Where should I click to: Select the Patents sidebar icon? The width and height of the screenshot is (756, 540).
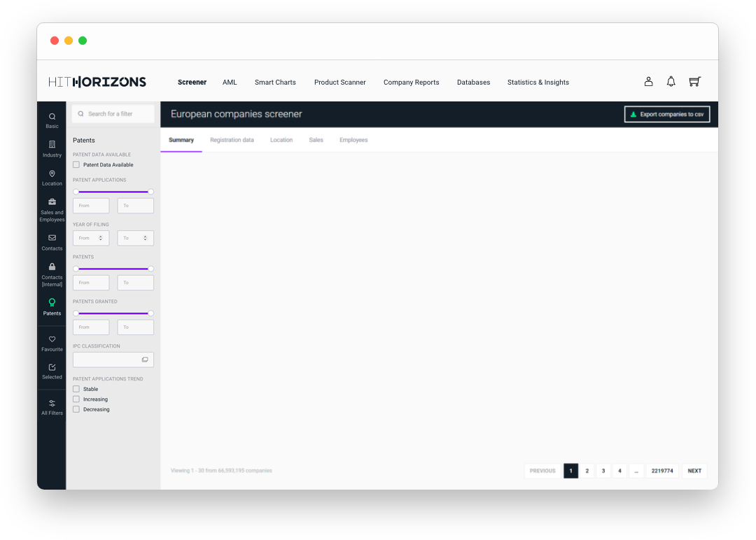(x=52, y=307)
